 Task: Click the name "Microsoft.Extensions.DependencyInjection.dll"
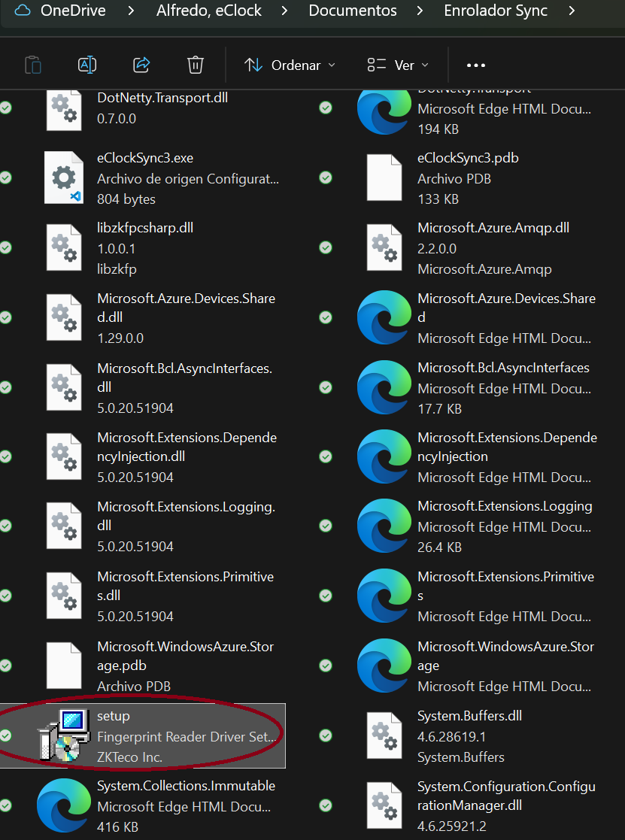click(187, 447)
